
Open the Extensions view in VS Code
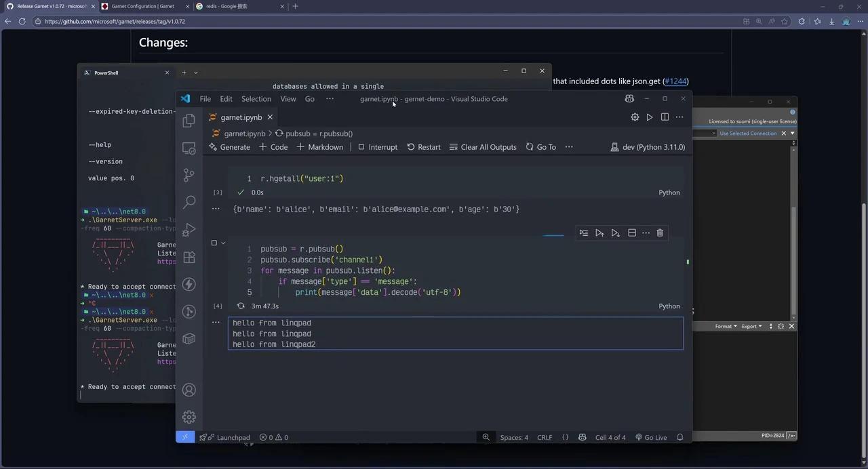189,257
